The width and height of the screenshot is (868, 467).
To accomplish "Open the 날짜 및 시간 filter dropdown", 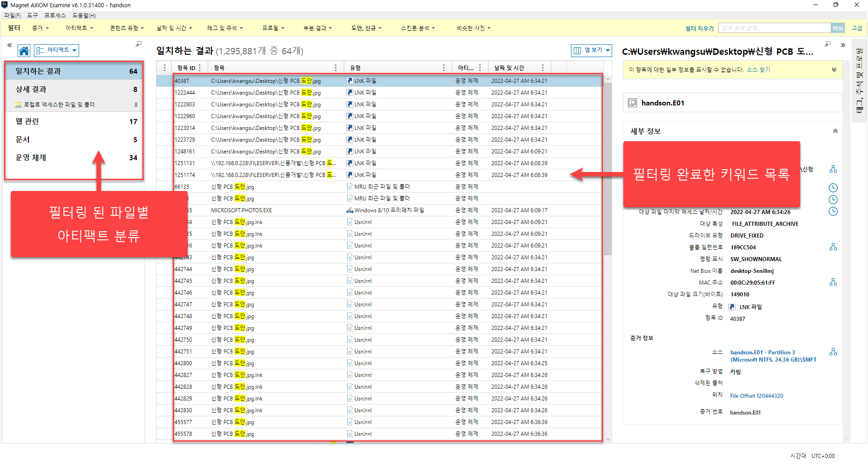I will click(x=174, y=28).
